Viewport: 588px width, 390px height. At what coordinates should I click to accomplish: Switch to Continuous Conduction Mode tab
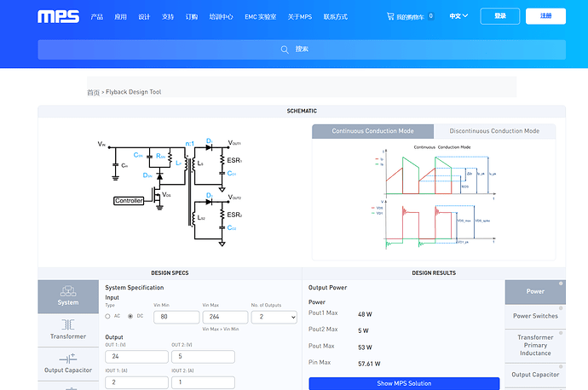(372, 131)
